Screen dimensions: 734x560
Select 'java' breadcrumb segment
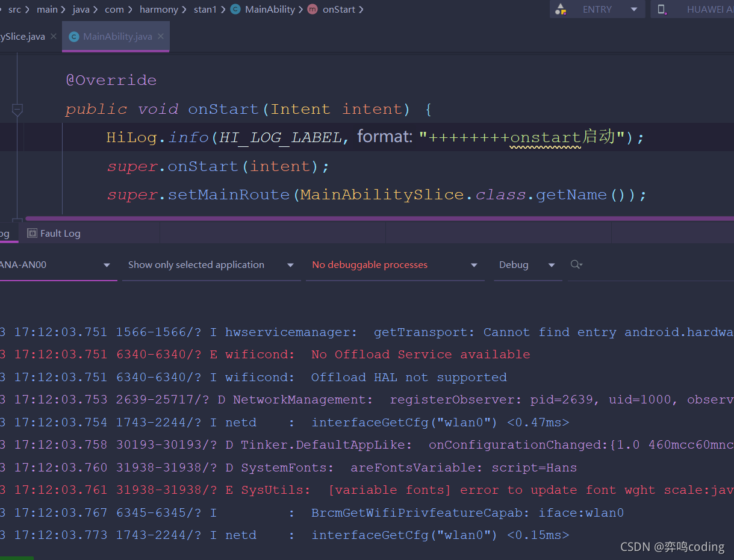coord(81,9)
